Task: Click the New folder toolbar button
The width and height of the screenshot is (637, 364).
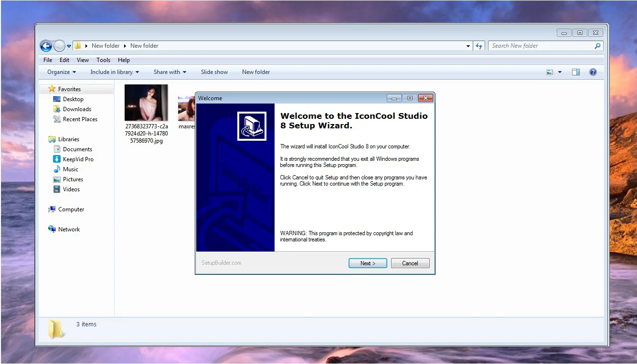Action: point(256,72)
